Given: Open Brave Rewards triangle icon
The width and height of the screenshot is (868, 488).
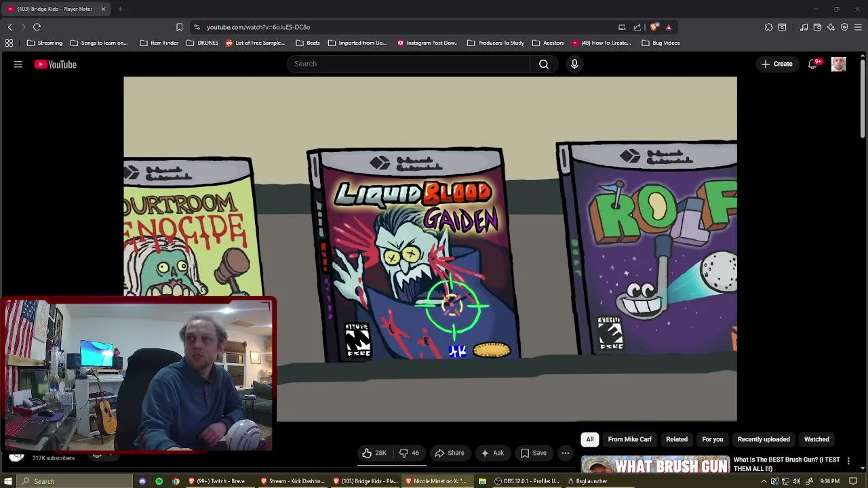Looking at the screenshot, I should tap(669, 27).
